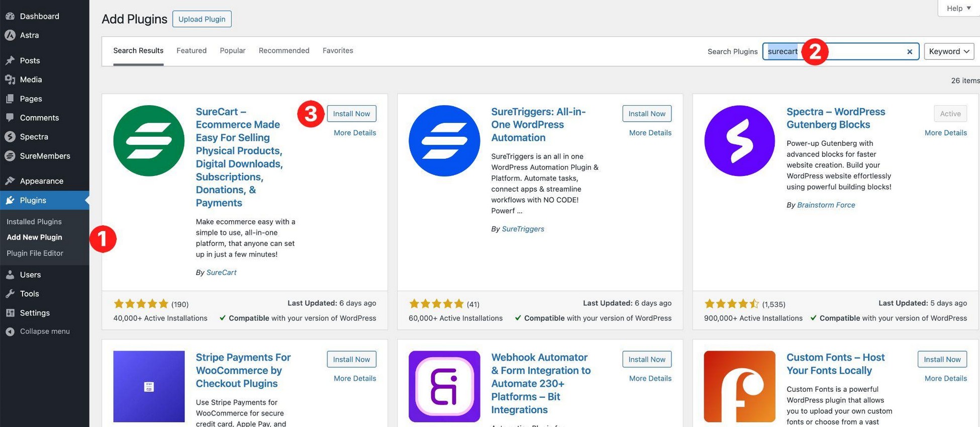Open the Keyword search type dropdown
This screenshot has height=427, width=980.
(949, 51)
